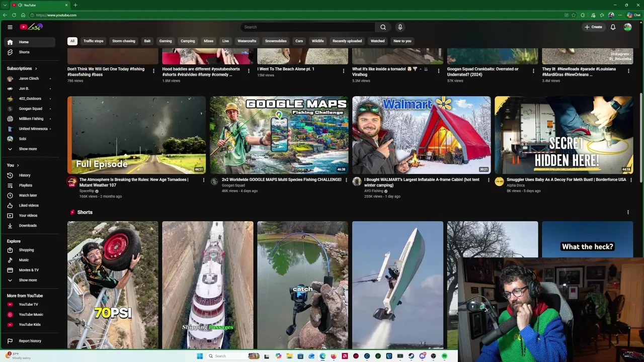The height and width of the screenshot is (362, 644).
Task: Open Googan Squad subscription in sidebar
Action: click(x=30, y=109)
